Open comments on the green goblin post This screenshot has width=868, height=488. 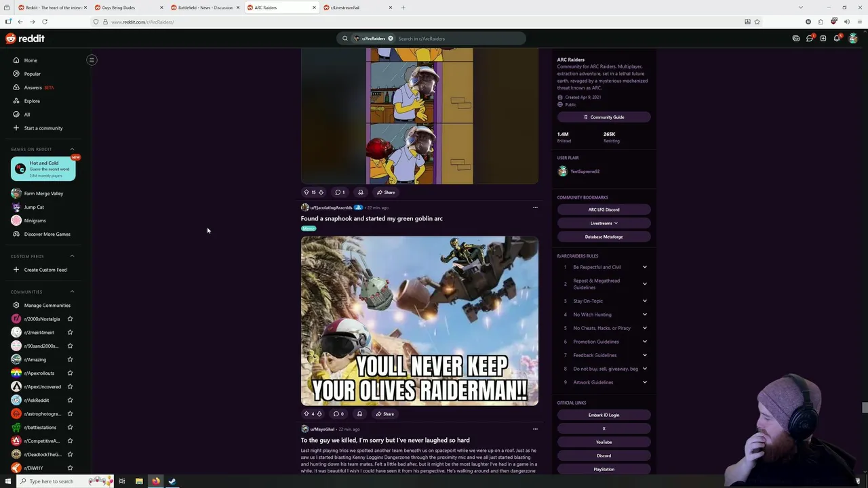pos(338,414)
